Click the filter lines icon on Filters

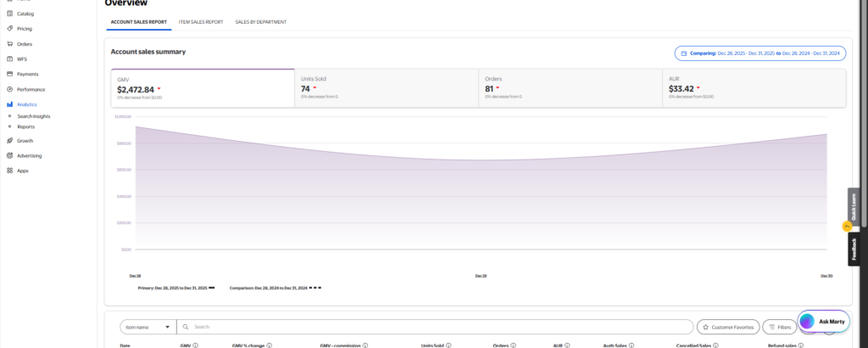coord(771,328)
